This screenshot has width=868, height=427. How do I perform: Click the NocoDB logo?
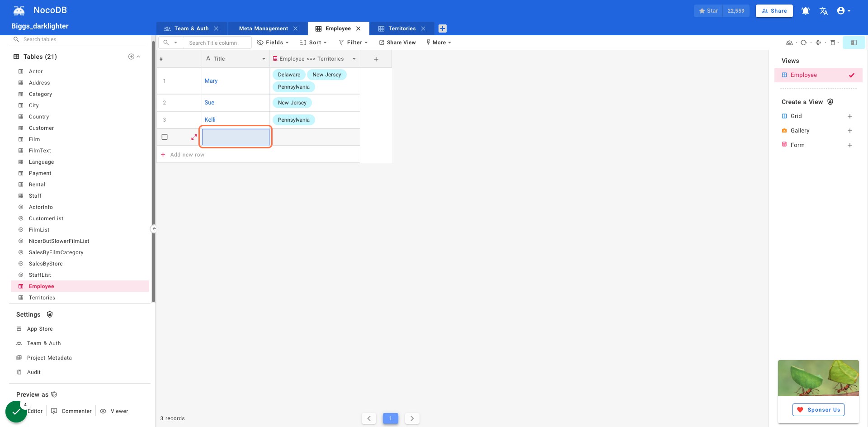click(x=19, y=10)
